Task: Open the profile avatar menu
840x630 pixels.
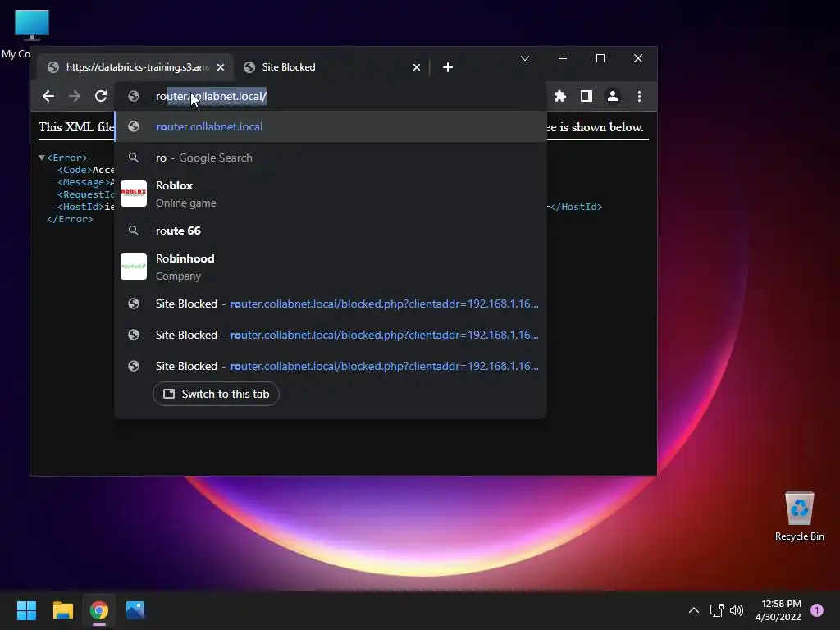Action: pos(612,96)
